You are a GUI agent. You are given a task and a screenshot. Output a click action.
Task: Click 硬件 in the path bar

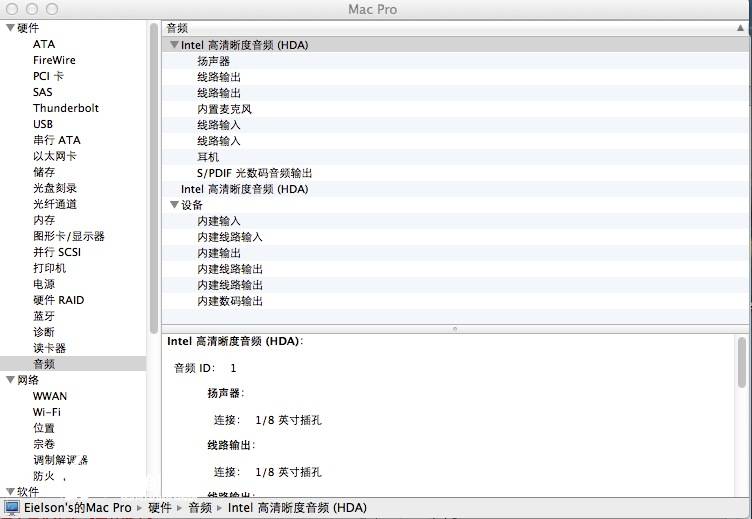(x=160, y=507)
